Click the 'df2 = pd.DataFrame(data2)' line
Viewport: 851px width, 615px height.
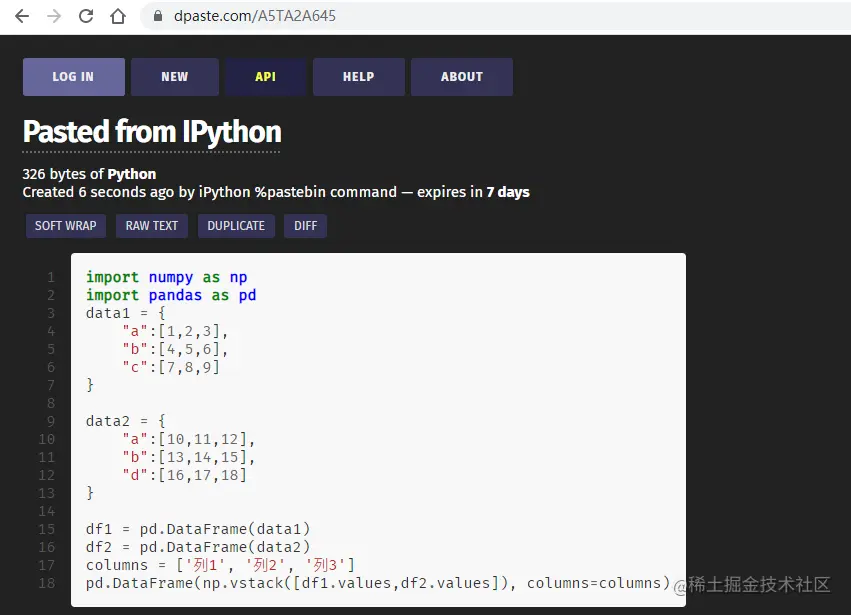pyautogui.click(x=198, y=547)
